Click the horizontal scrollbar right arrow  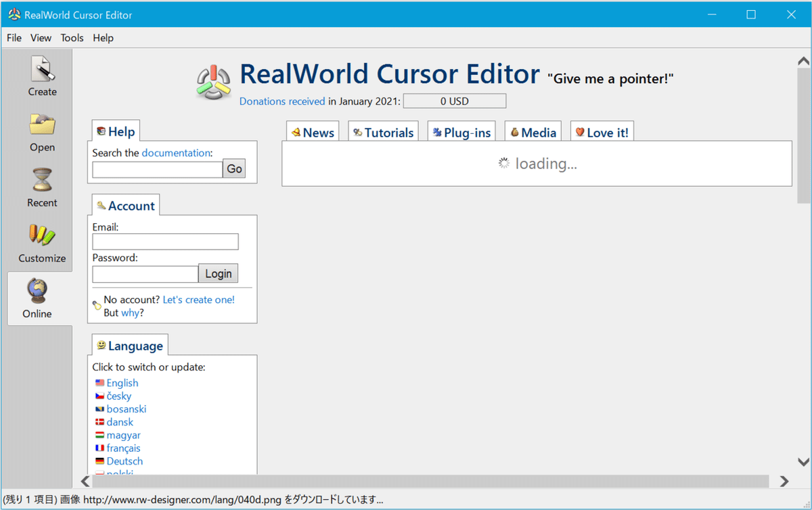pos(784,482)
